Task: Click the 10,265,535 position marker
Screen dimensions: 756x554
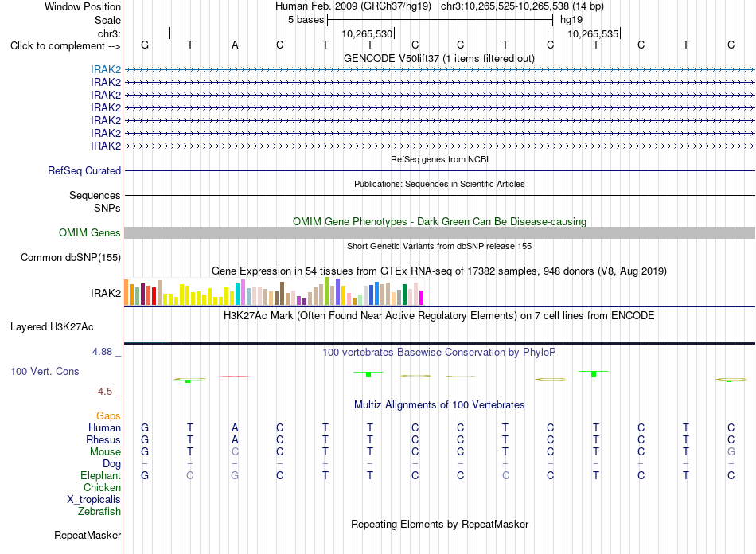Action: tap(593, 33)
